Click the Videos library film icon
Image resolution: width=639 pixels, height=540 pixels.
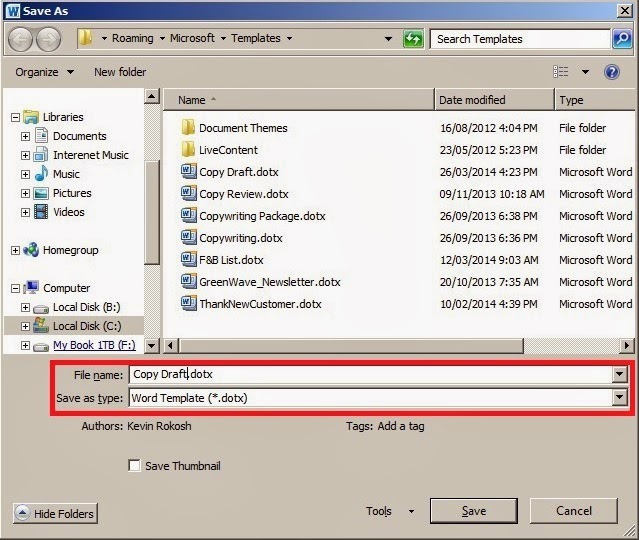point(41,212)
